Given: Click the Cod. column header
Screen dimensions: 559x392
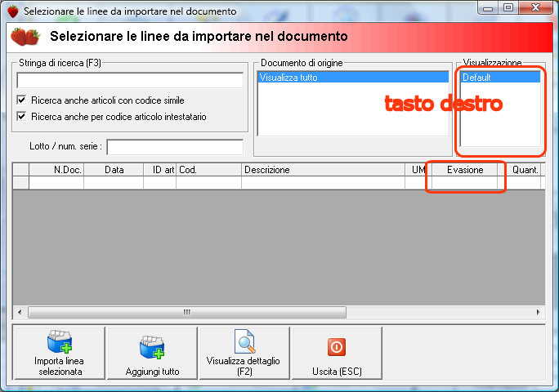Looking at the screenshot, I should point(209,170).
